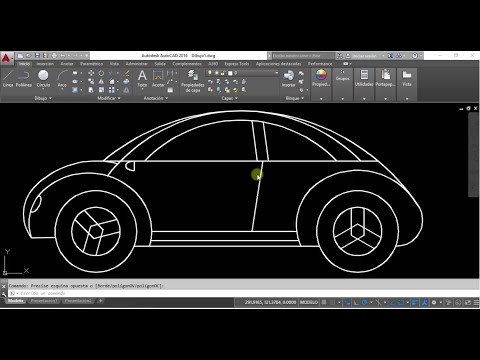This screenshot has height=360, width=480.
Task: Open the Propiedades color wheel swatch
Action: (x=321, y=75)
